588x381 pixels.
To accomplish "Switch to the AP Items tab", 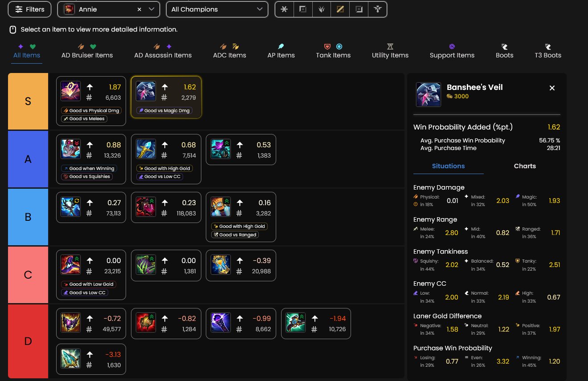I will (x=281, y=51).
